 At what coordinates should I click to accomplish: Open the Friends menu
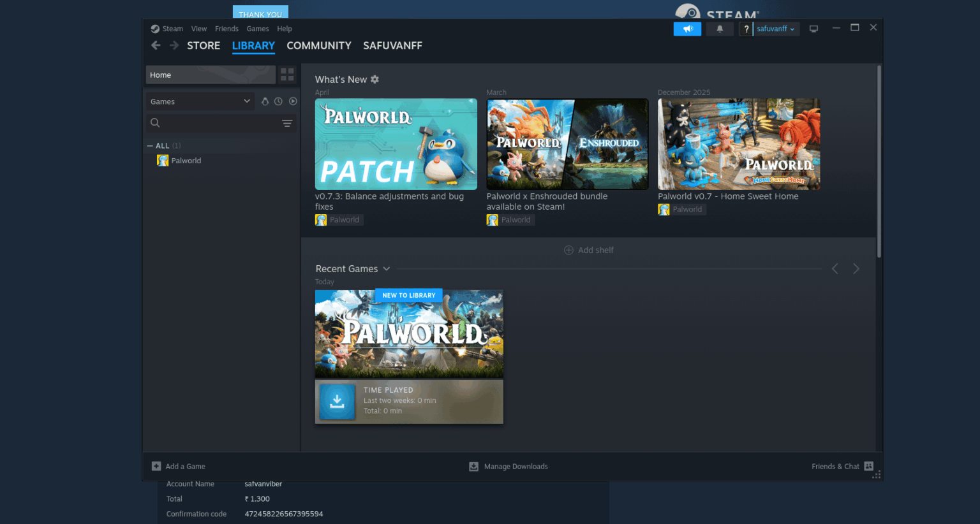(226, 29)
